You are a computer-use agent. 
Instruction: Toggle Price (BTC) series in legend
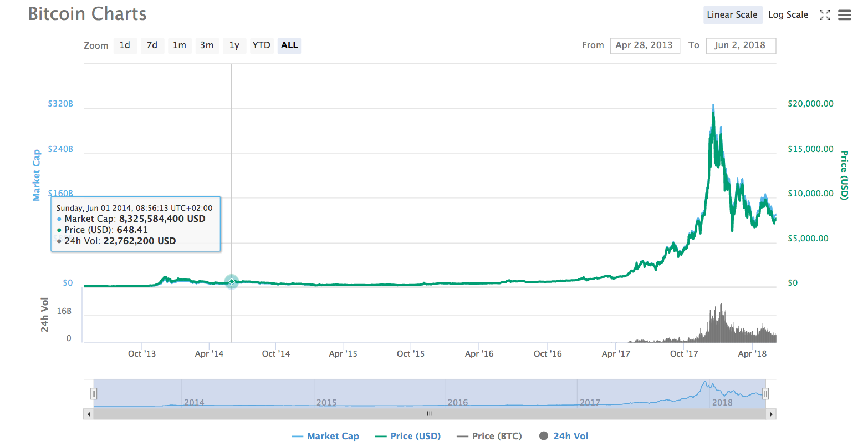(489, 436)
